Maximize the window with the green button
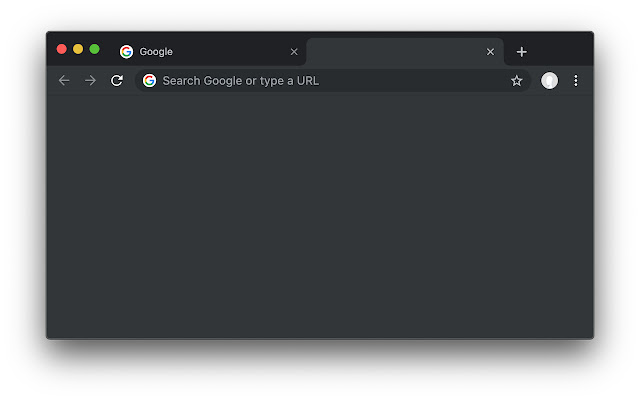The width and height of the screenshot is (640, 400). pyautogui.click(x=94, y=49)
